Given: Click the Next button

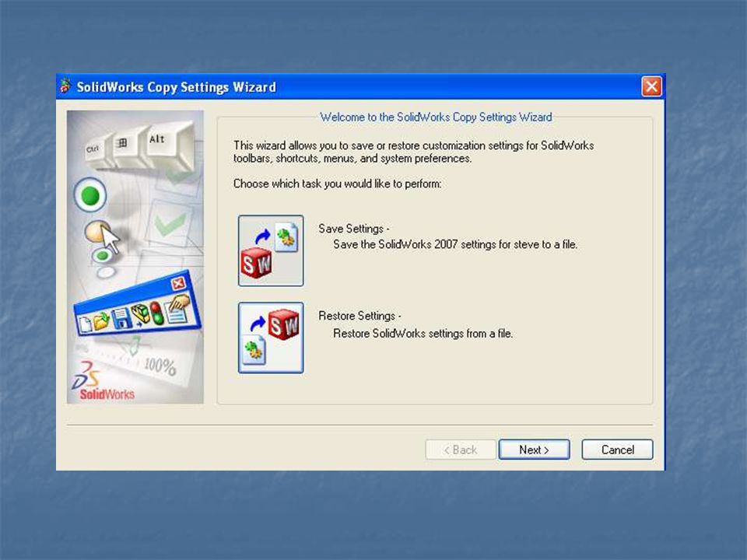Looking at the screenshot, I should pos(534,450).
